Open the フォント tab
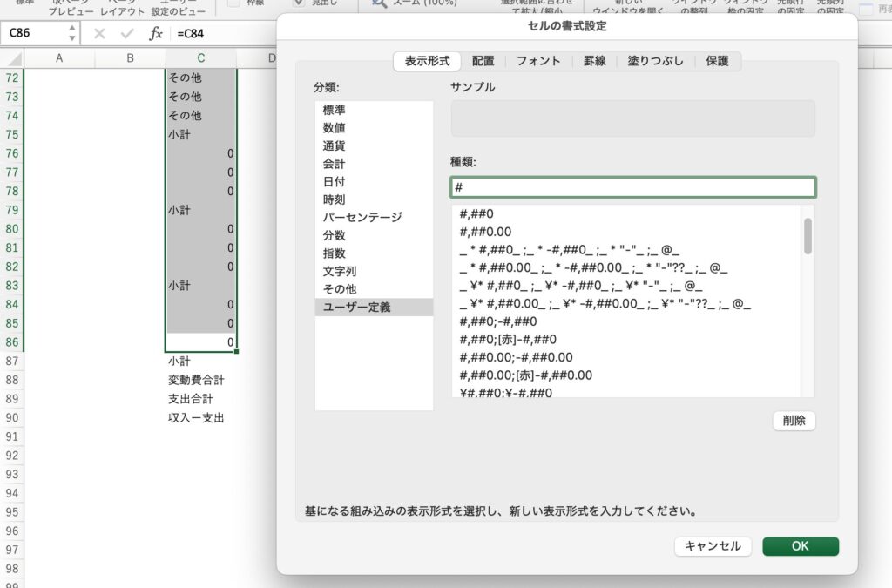 coord(537,61)
